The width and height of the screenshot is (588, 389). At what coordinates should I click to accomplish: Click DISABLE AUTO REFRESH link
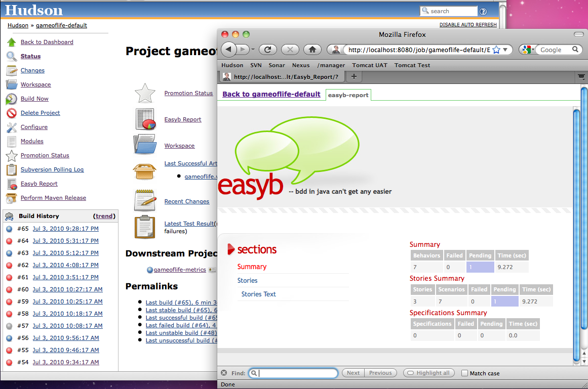tap(468, 25)
